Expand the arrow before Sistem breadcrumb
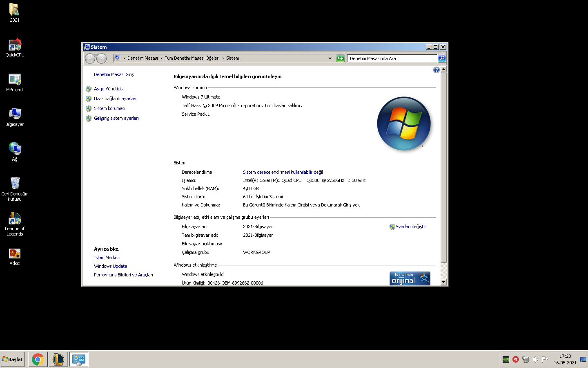Image resolution: width=588 pixels, height=368 pixels. click(x=223, y=58)
